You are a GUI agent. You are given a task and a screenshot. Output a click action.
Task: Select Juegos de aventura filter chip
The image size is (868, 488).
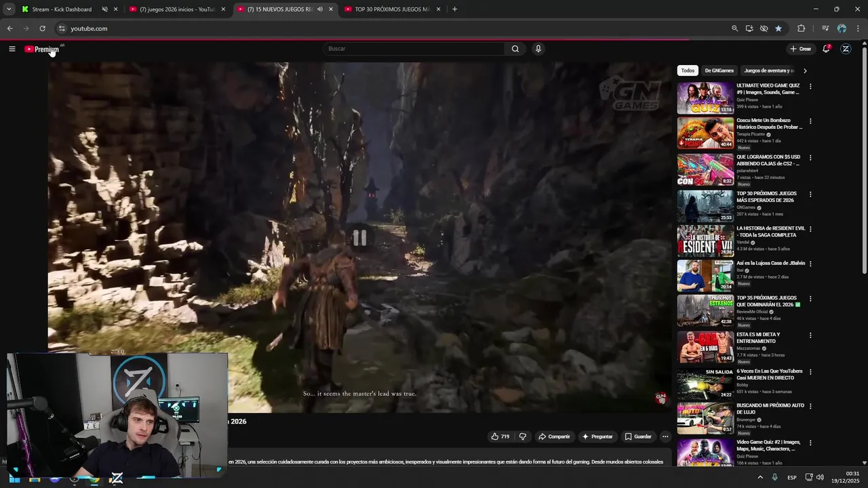click(769, 70)
